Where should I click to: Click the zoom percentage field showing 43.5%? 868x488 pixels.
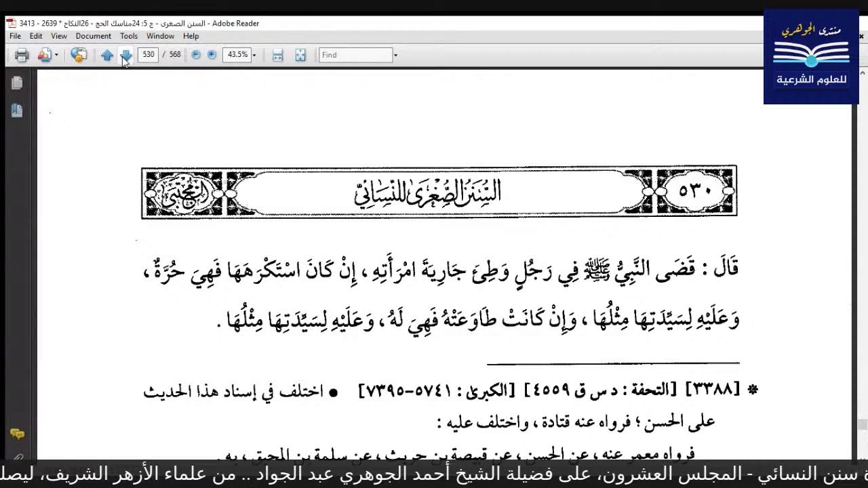(237, 55)
